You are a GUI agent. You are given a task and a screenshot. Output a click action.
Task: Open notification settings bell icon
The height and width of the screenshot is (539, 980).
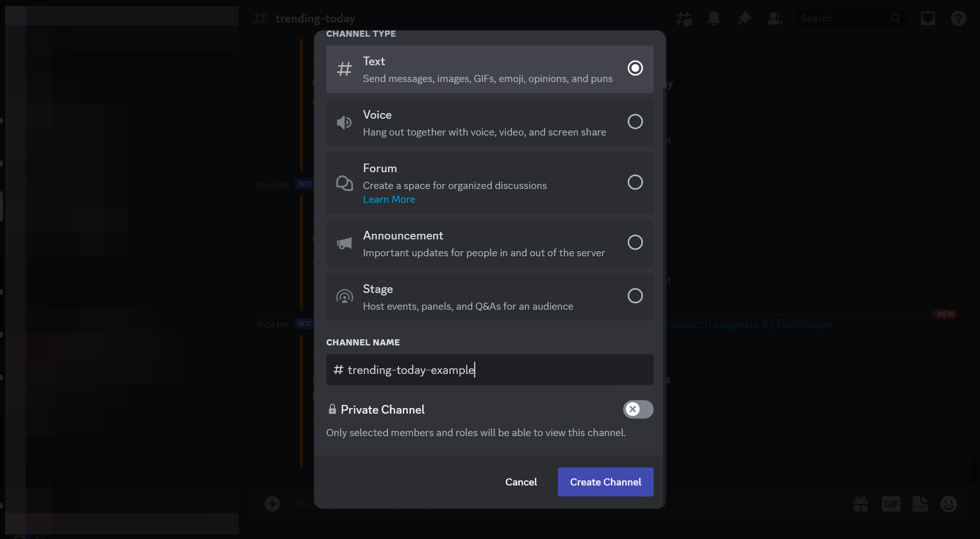(714, 19)
